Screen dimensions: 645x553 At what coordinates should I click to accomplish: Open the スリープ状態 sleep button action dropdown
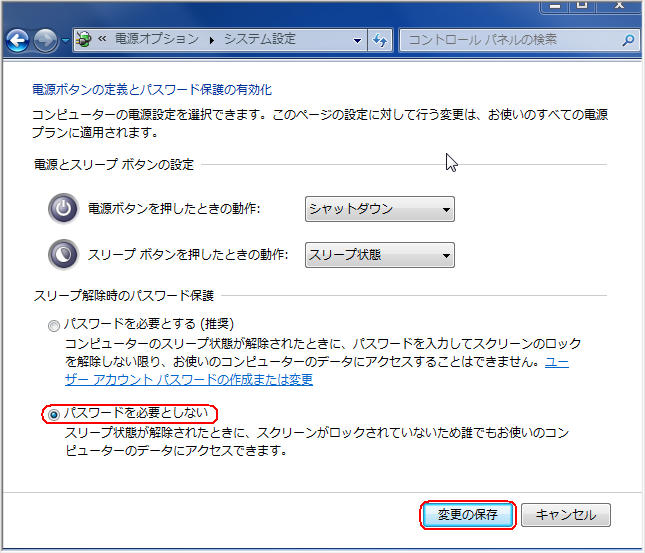[x=380, y=255]
